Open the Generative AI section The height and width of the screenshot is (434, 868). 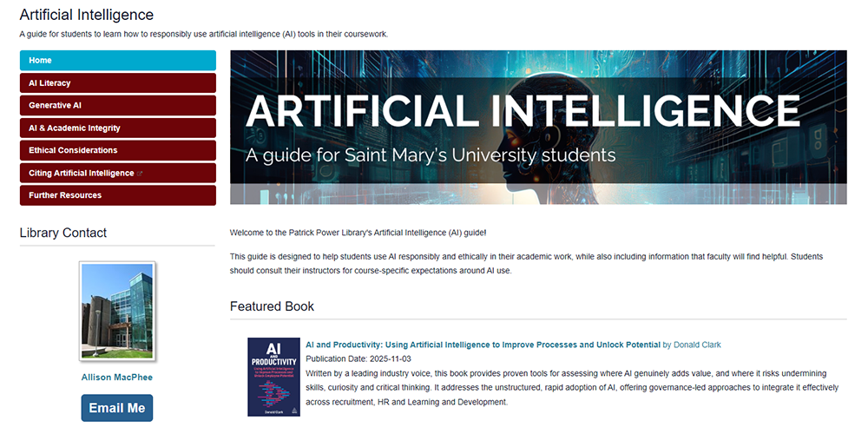tap(118, 105)
